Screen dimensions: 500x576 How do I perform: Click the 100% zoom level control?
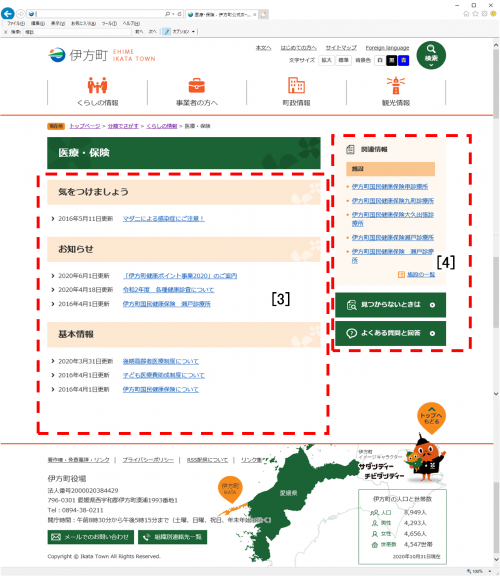pos(479,571)
